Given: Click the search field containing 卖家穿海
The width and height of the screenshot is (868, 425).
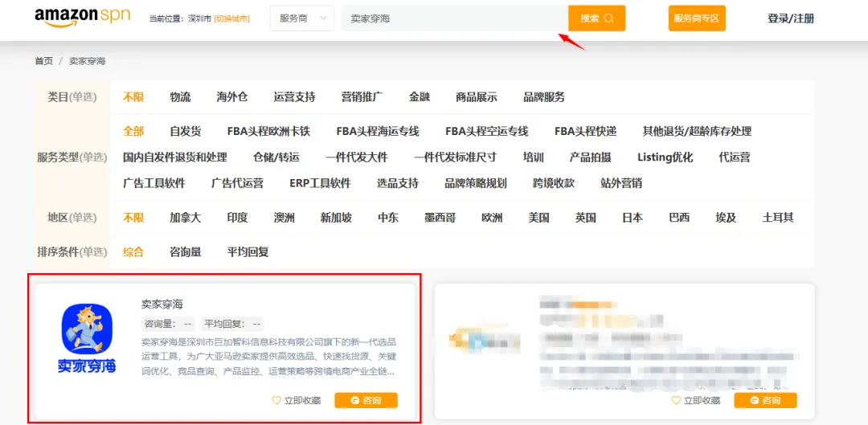Looking at the screenshot, I should coord(454,18).
